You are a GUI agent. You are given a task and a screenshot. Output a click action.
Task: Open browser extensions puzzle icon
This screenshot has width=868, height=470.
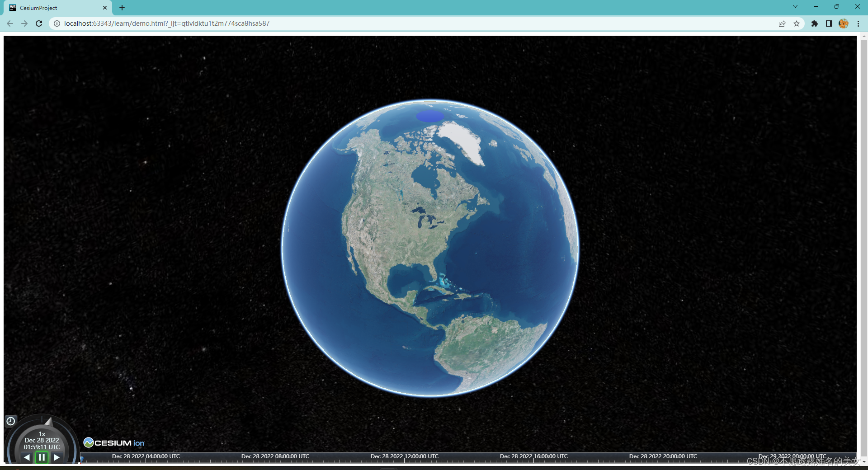click(815, 23)
